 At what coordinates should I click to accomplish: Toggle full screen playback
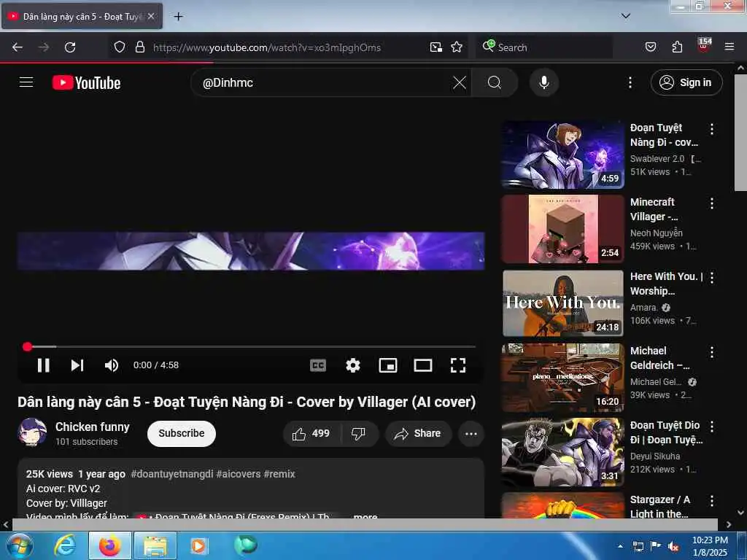pos(458,365)
